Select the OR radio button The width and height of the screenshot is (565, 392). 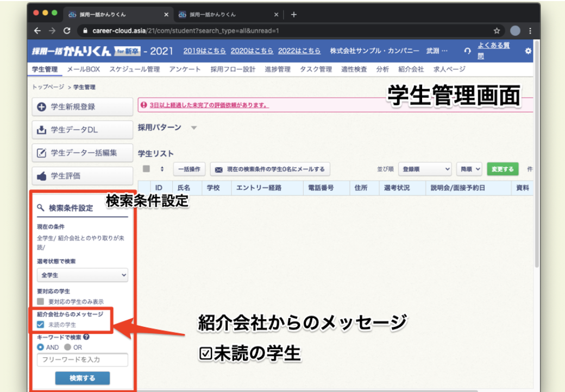click(67, 347)
